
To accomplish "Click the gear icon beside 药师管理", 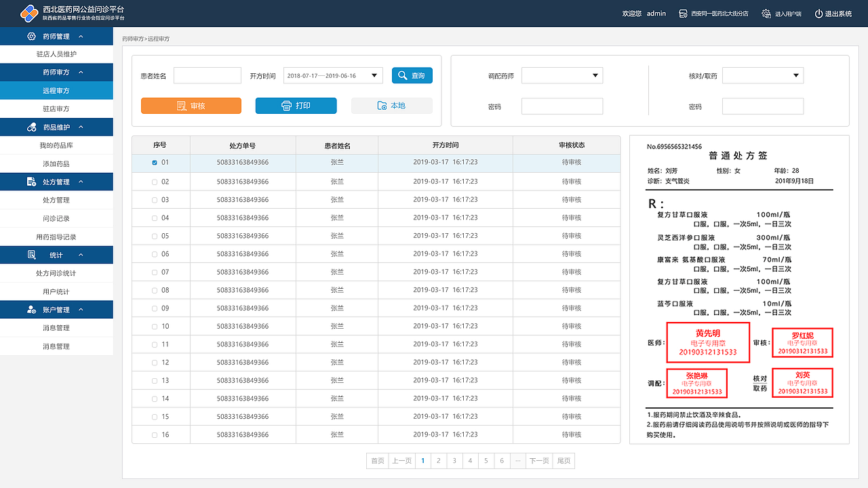I will (31, 37).
